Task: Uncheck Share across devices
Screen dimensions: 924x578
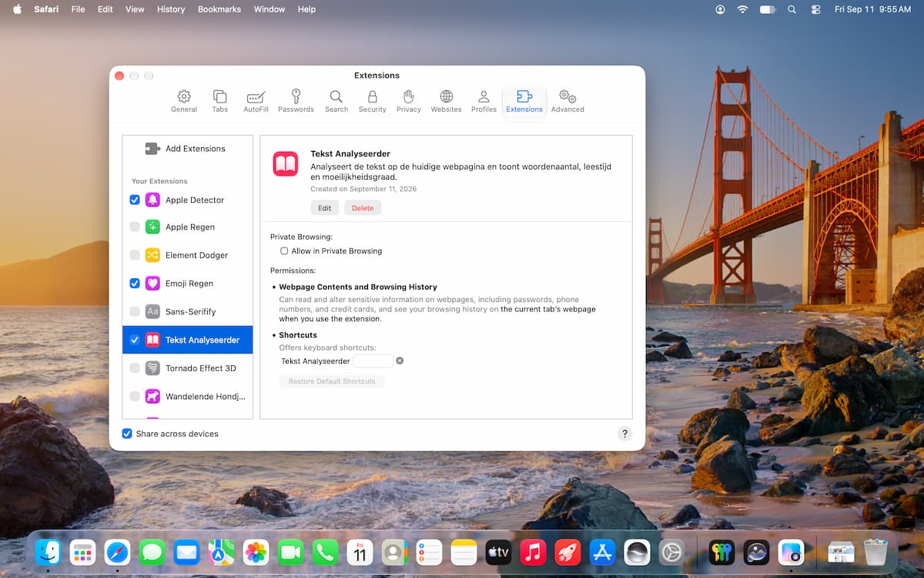Action: [127, 434]
